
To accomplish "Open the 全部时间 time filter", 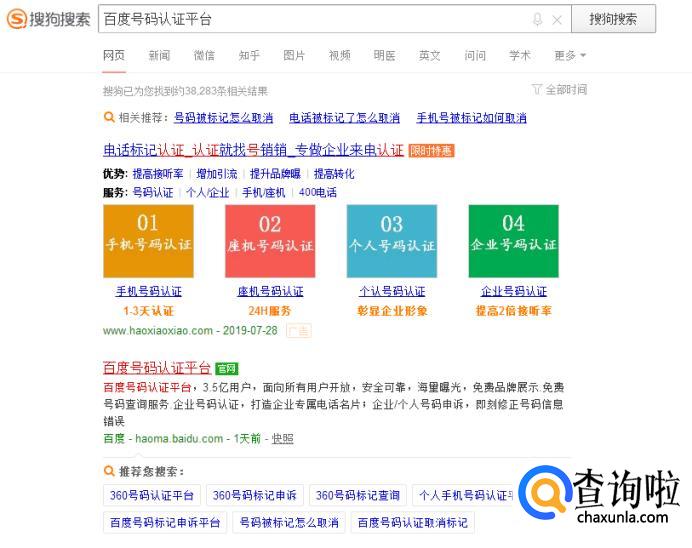I will (x=560, y=90).
